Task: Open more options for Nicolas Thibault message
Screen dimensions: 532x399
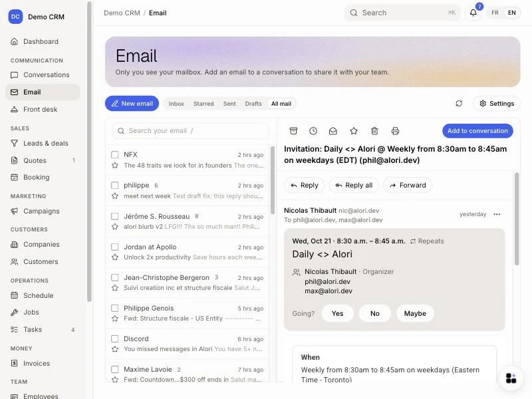Action: point(497,214)
